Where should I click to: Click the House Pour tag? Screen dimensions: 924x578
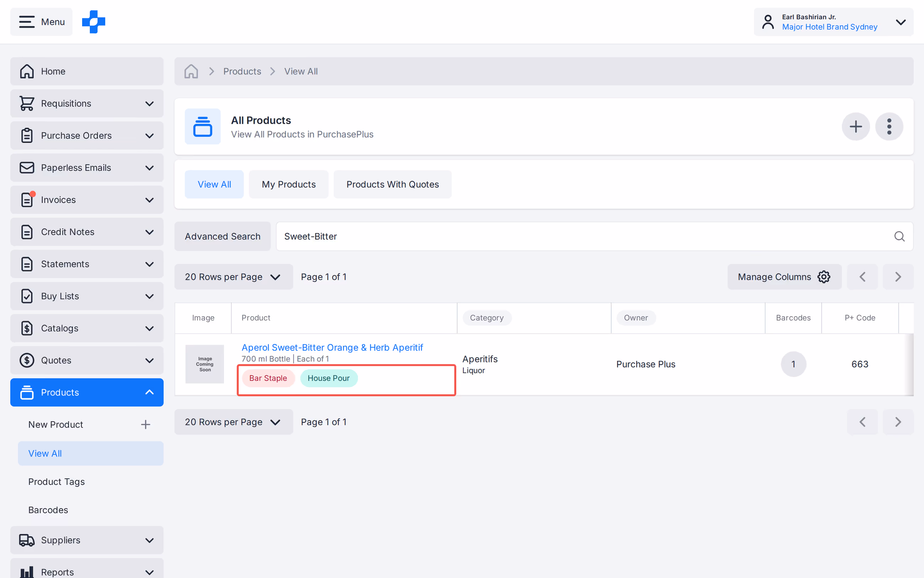pyautogui.click(x=328, y=378)
